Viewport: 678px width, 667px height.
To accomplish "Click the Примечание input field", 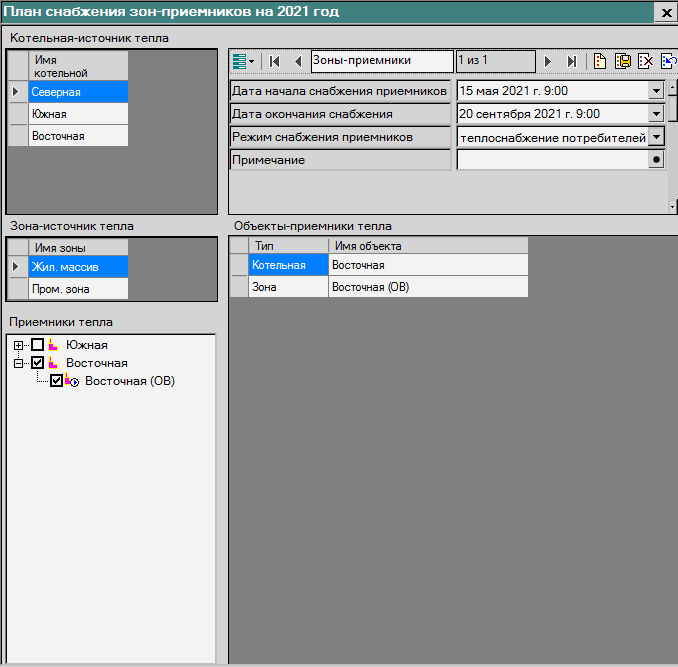I will pos(551,160).
